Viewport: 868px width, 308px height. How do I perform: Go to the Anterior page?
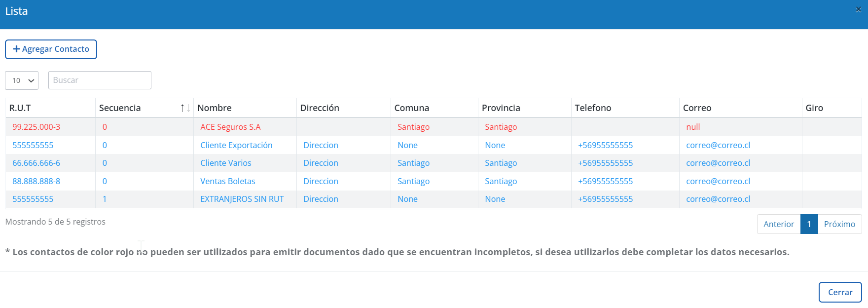778,224
